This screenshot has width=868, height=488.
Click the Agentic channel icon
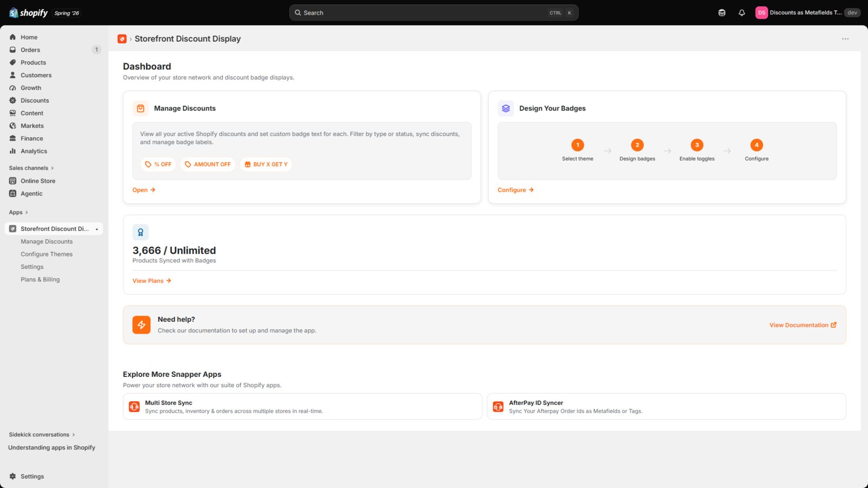coord(12,194)
